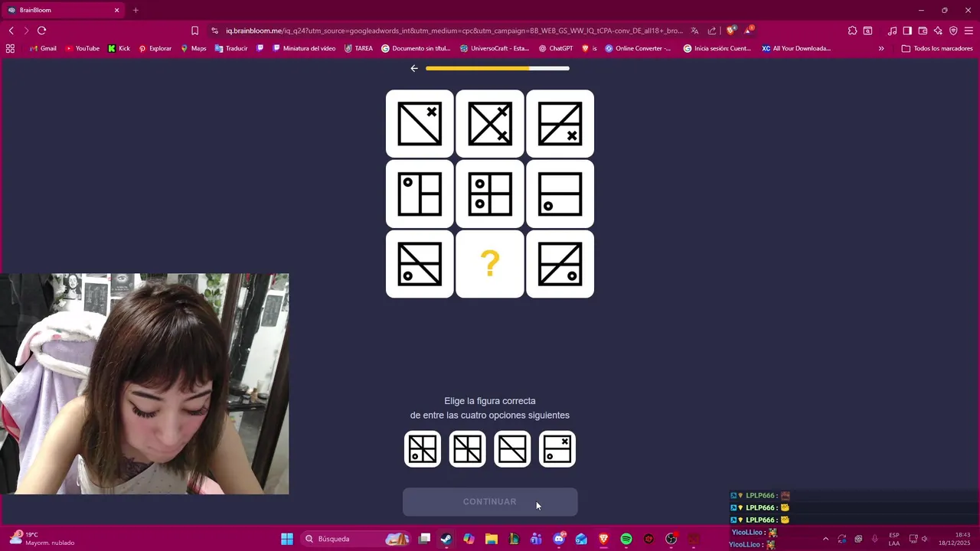Open the weather widget showing 19°C
Viewport: 980px width, 551px height.
tap(43, 539)
